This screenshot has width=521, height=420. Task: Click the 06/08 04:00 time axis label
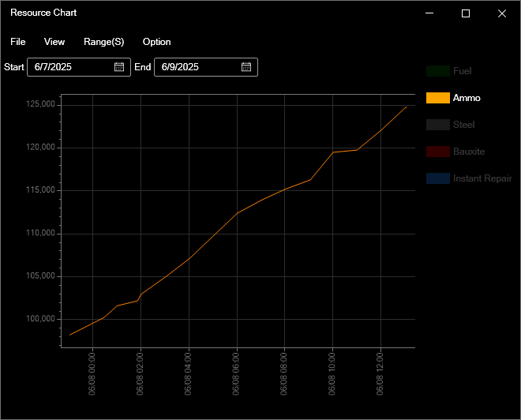point(188,374)
